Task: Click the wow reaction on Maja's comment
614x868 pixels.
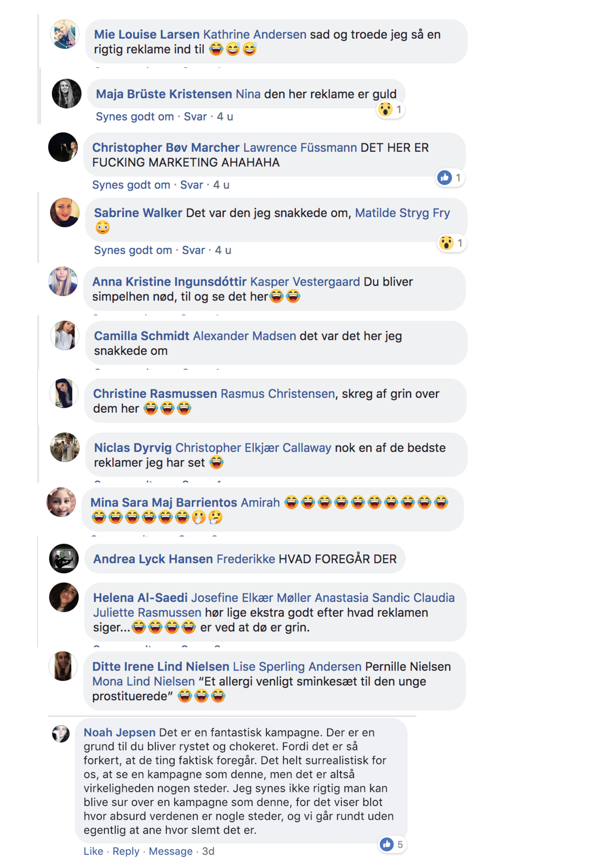Action: click(x=385, y=110)
